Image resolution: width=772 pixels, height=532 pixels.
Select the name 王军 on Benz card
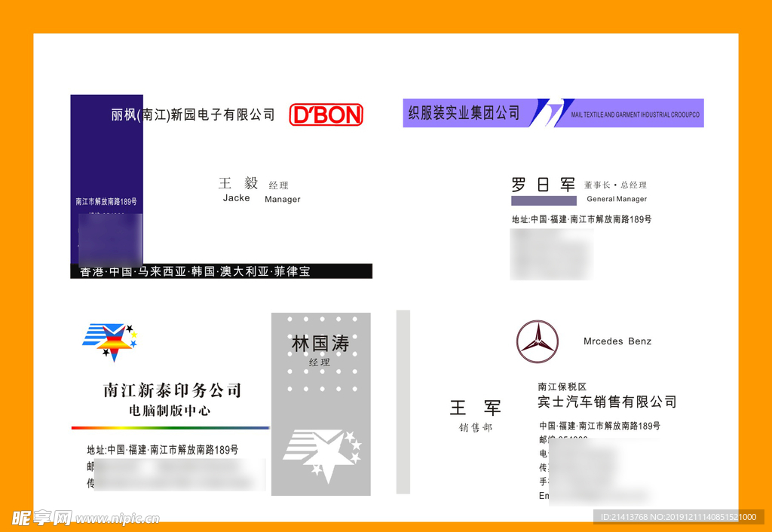(x=475, y=408)
